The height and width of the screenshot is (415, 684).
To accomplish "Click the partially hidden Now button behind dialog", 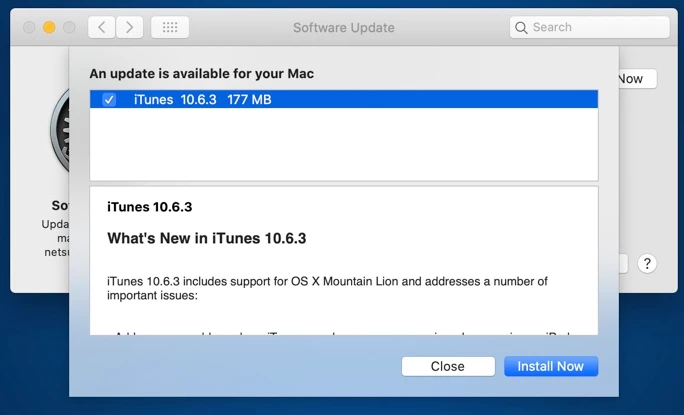I will (x=637, y=79).
